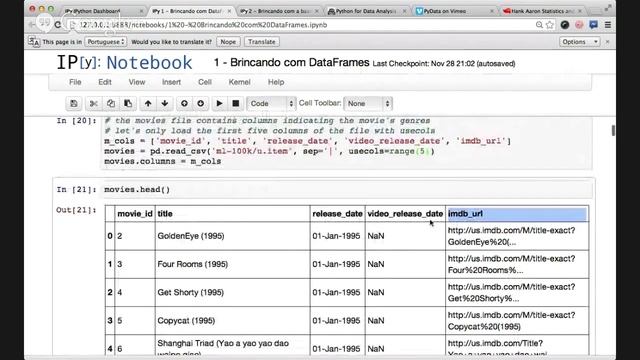Click the notebook title Brincando com DataFrames
This screenshot has width=640, height=360.
click(x=291, y=62)
